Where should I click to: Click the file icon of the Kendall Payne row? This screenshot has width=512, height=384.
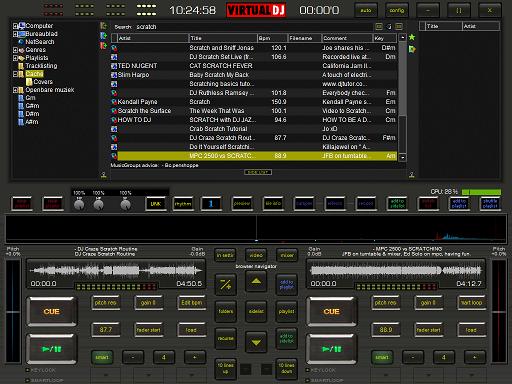coord(114,102)
